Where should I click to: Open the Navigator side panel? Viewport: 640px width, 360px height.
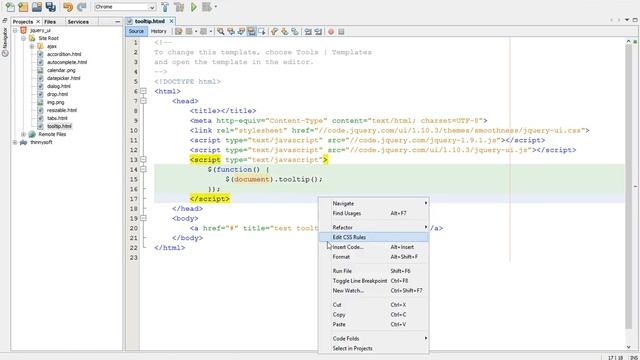pos(5,42)
